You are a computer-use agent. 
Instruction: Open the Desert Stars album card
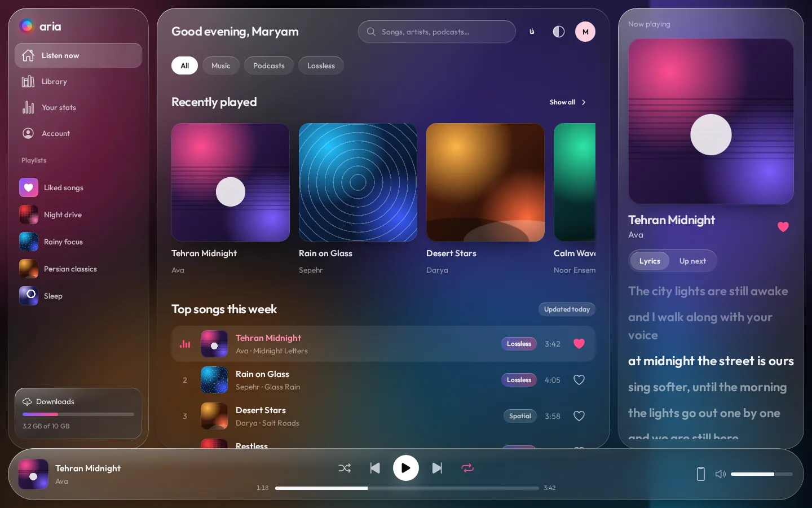click(x=486, y=199)
